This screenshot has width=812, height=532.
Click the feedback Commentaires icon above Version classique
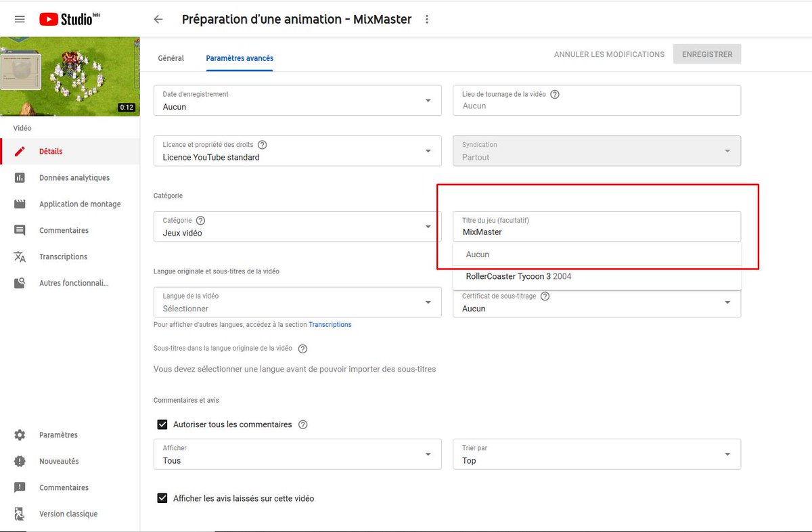tap(20, 488)
